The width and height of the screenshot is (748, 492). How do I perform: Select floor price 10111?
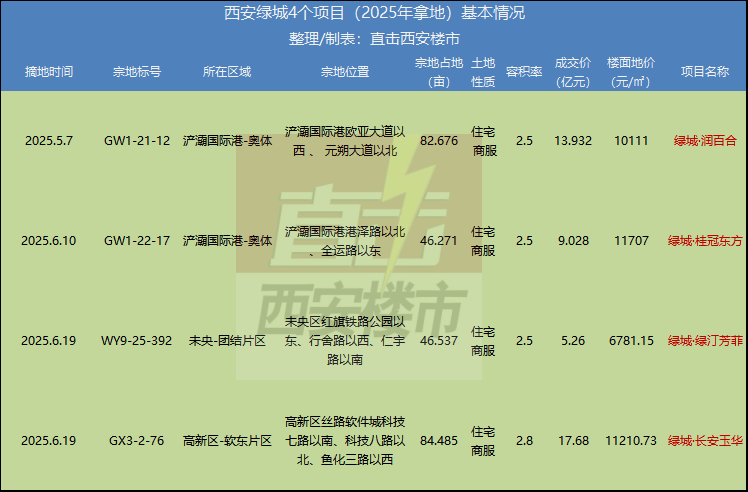pos(631,141)
